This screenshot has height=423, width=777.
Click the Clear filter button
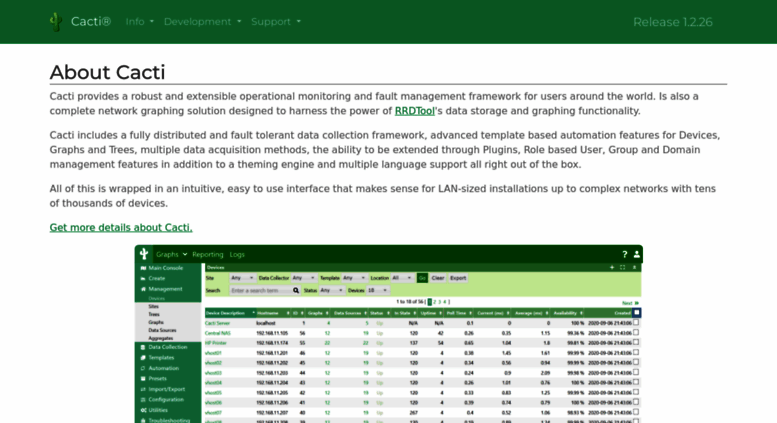(438, 278)
